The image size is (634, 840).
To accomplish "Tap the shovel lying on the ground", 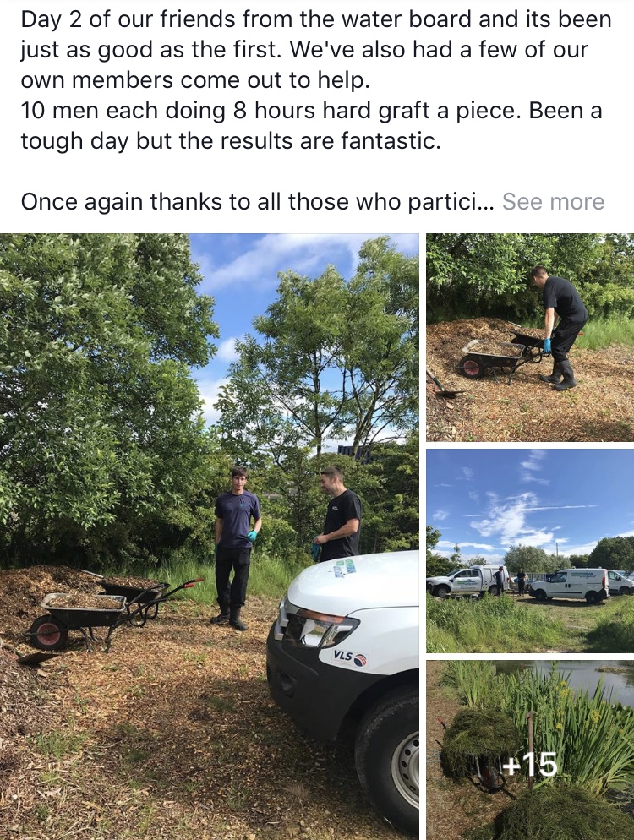I will click(x=444, y=385).
